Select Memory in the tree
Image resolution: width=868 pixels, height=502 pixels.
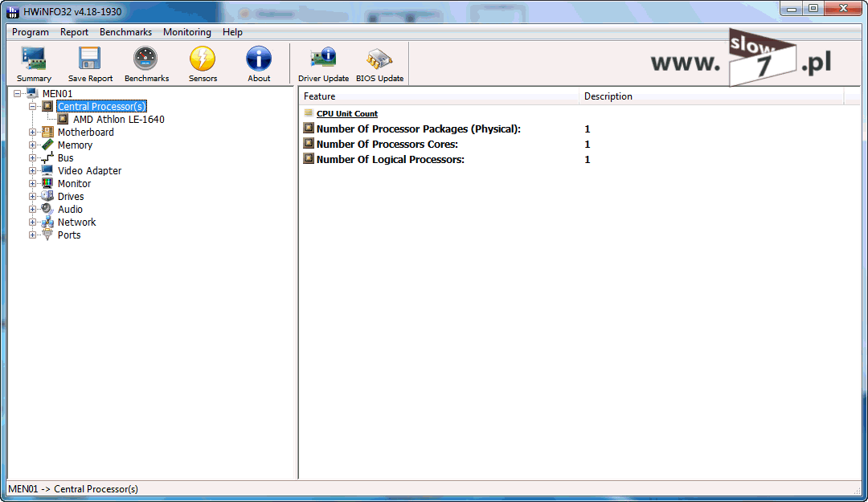click(x=76, y=145)
